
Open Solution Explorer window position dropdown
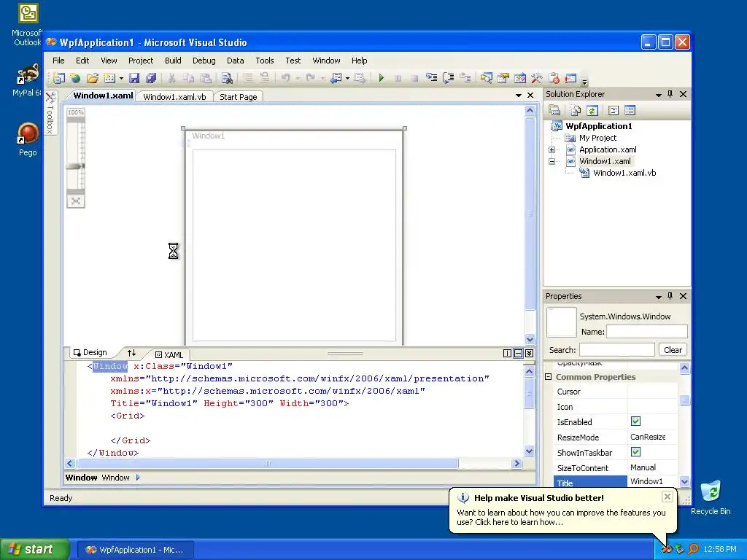click(x=659, y=95)
